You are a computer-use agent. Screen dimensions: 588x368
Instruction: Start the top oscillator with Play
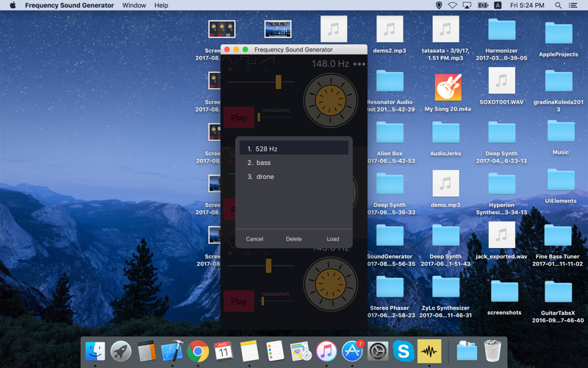point(239,118)
